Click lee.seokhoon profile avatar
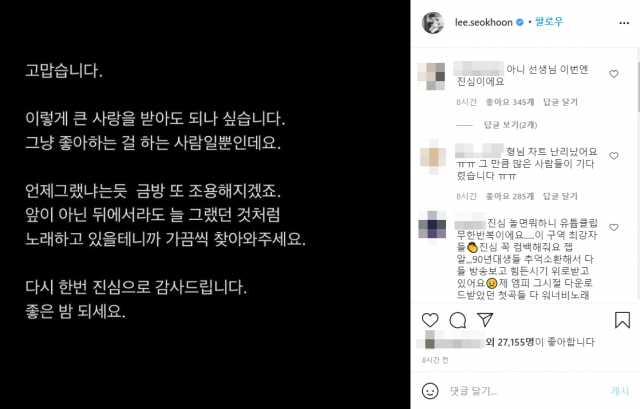 click(433, 22)
